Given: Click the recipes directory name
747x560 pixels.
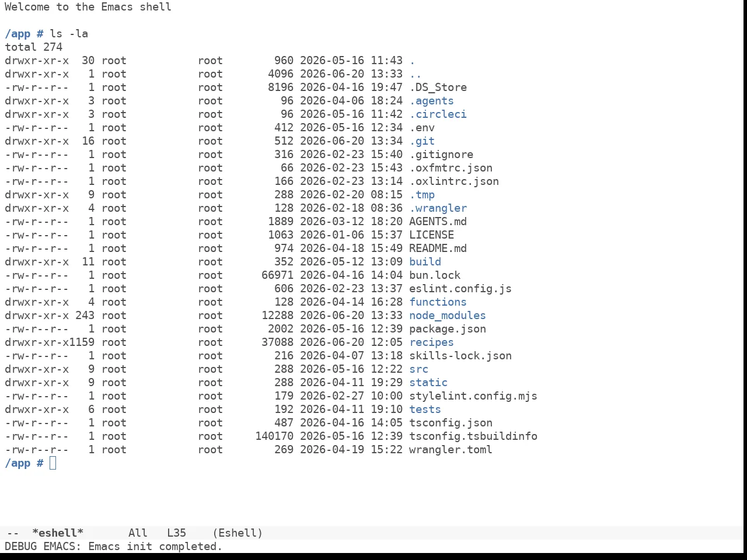Looking at the screenshot, I should tap(431, 342).
